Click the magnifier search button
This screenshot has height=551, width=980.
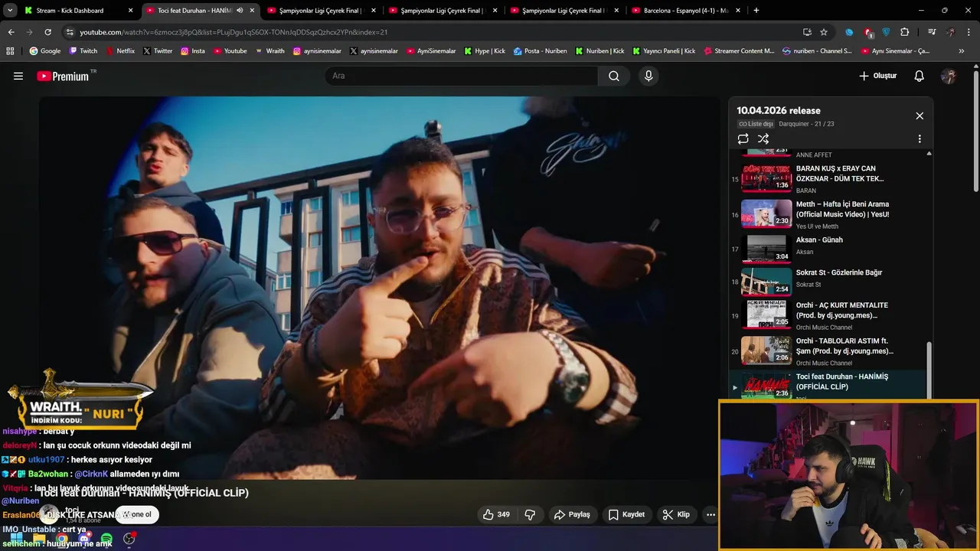point(614,76)
